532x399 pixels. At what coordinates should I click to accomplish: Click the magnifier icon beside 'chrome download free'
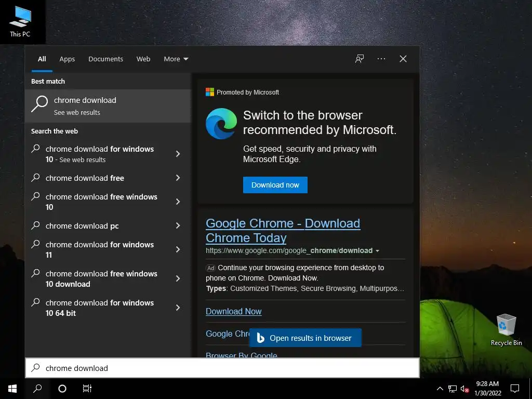(x=36, y=178)
